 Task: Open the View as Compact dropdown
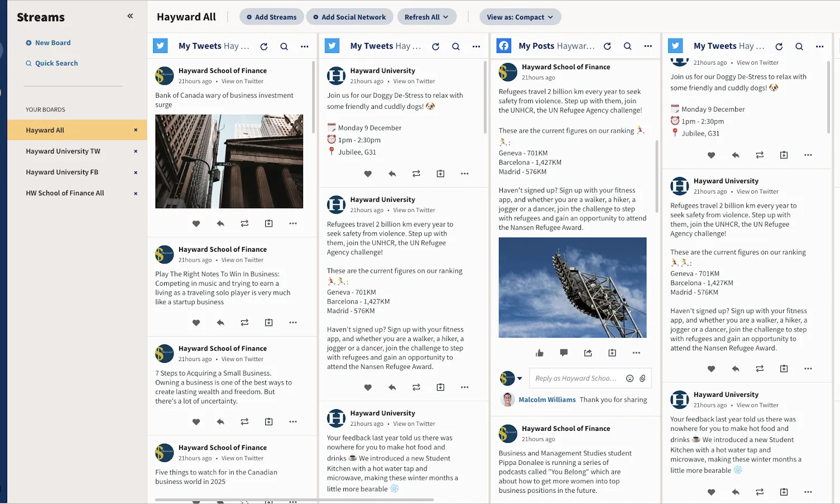[x=520, y=17]
